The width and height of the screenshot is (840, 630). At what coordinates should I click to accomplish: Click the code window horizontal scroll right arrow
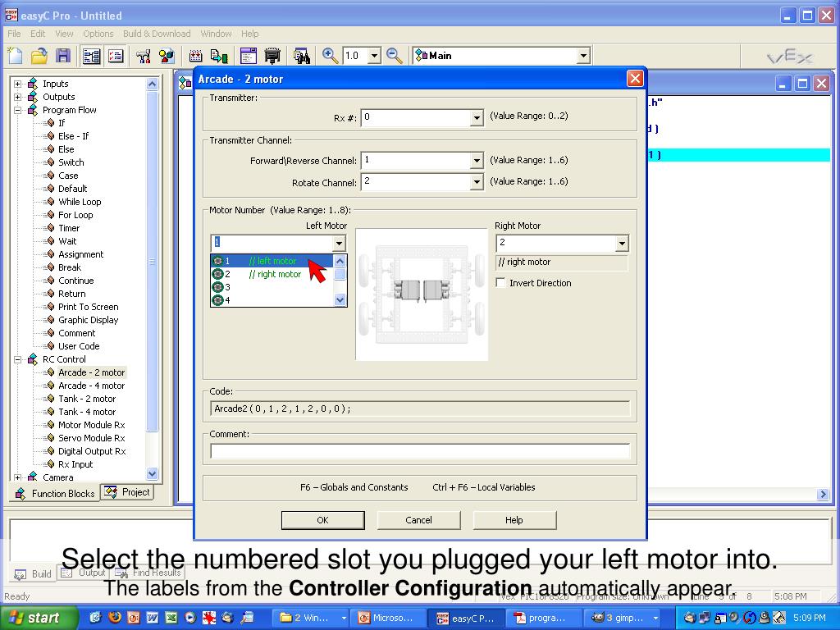tap(824, 494)
